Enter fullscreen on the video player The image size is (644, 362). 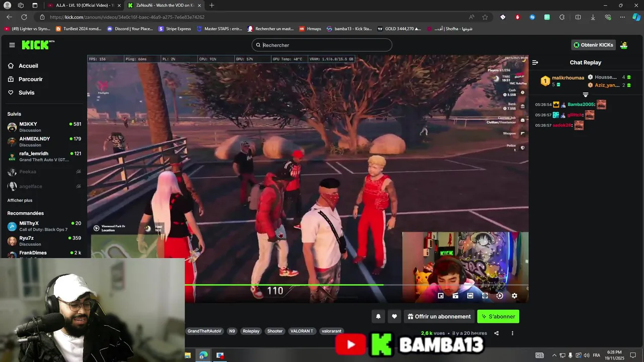coord(485,296)
